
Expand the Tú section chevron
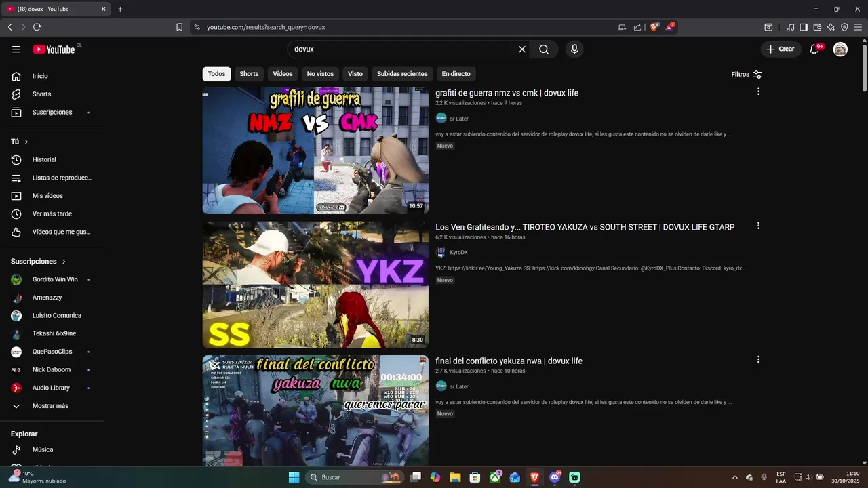26,142
